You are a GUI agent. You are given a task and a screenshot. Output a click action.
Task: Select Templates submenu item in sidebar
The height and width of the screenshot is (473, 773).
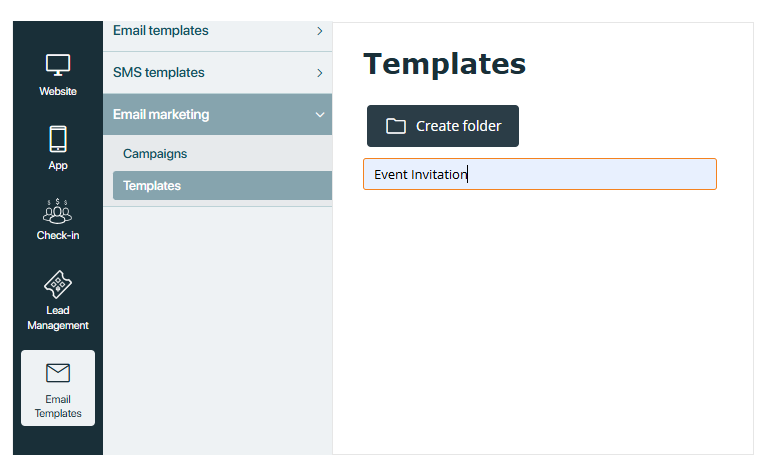point(222,185)
